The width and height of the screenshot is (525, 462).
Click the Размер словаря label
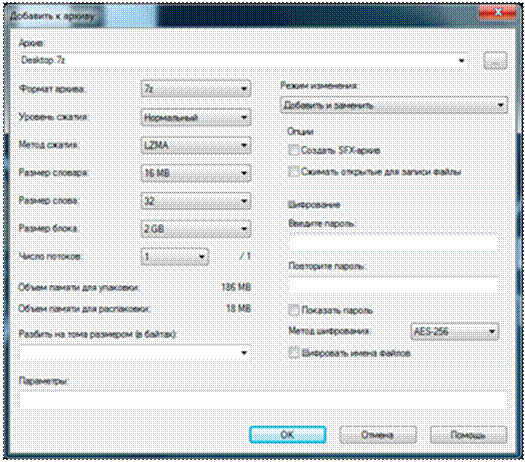pyautogui.click(x=53, y=172)
